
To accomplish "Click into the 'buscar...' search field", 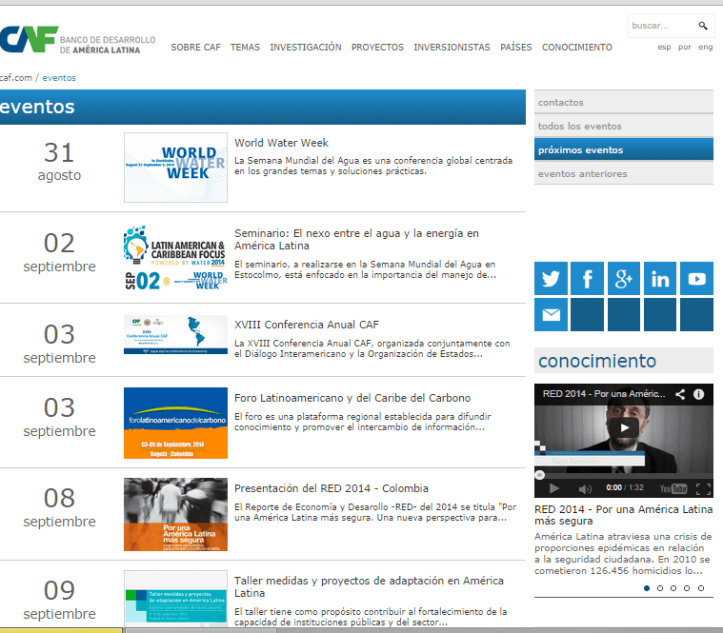I will pos(660,26).
